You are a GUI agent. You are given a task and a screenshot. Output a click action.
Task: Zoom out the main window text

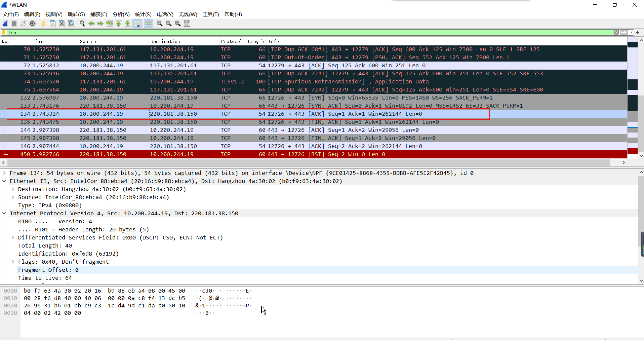(x=169, y=24)
